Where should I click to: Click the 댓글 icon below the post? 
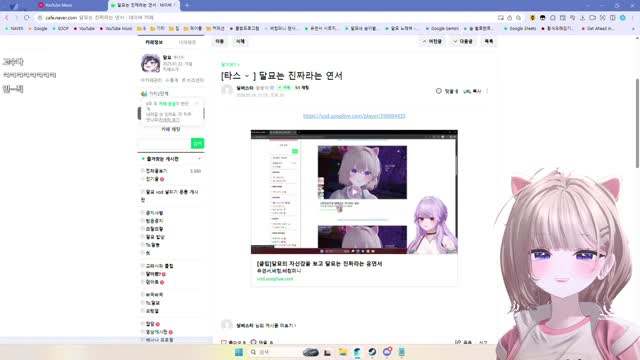point(253,342)
